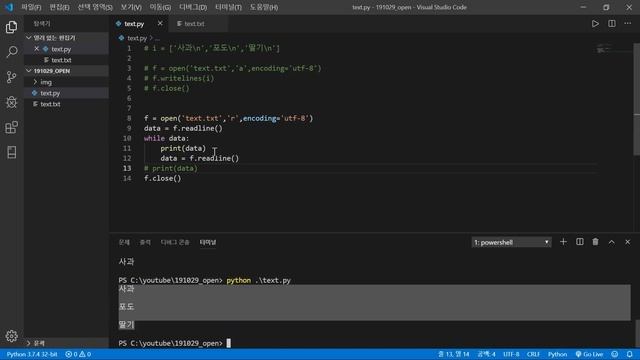640x360 pixels.
Task: Click Python 3.7.4 32-bit interpreter selector
Action: [32, 354]
